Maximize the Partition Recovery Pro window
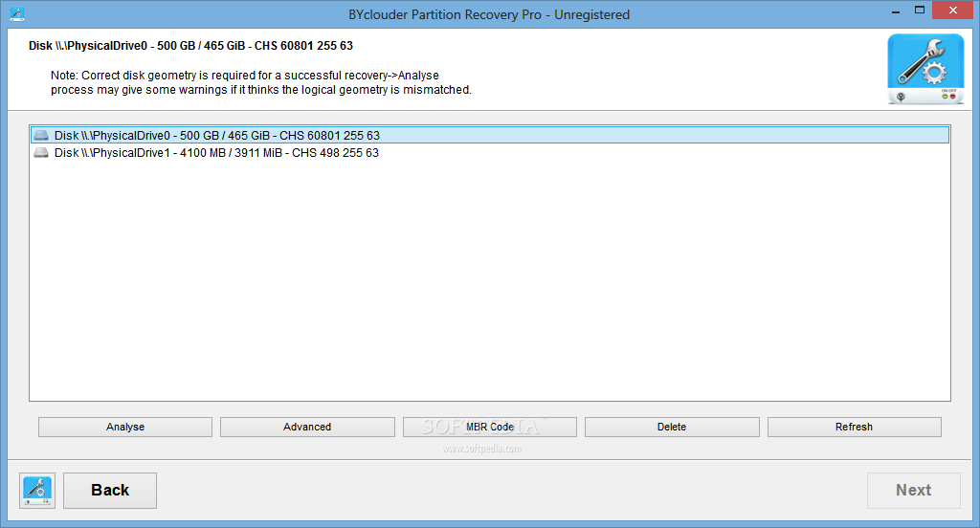Image resolution: width=980 pixels, height=528 pixels. (920, 10)
